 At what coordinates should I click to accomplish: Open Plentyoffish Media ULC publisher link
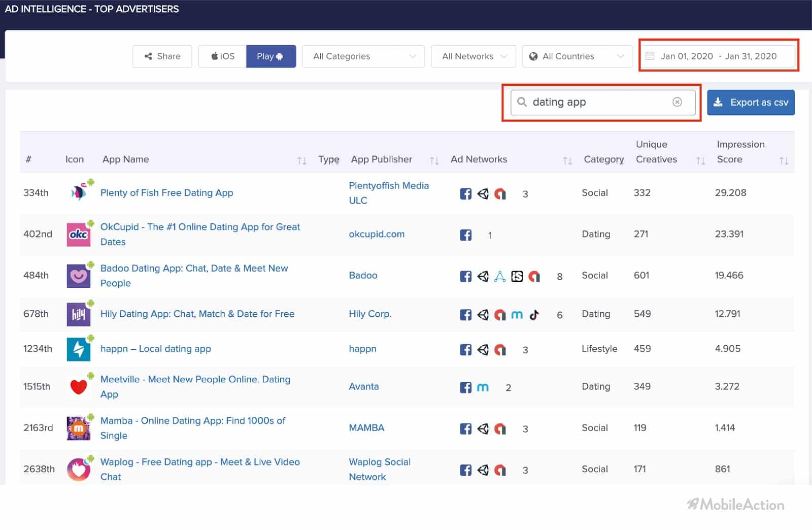[x=389, y=193]
